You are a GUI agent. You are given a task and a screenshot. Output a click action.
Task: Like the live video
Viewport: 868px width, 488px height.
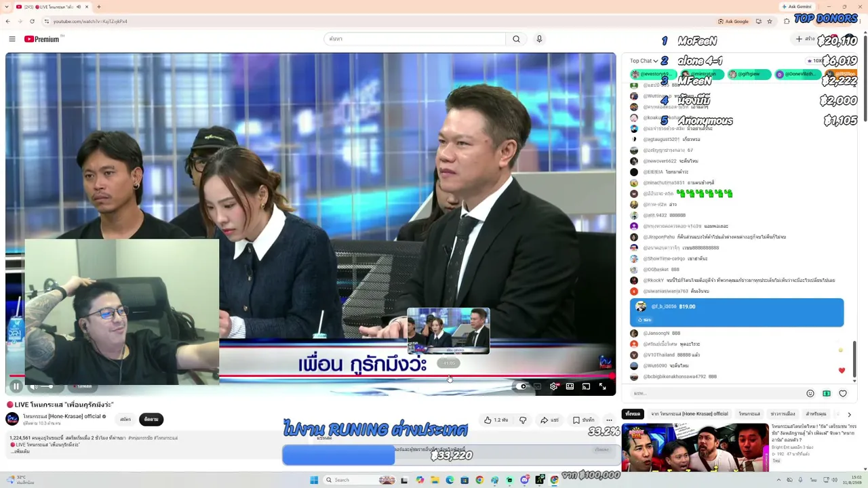point(496,420)
